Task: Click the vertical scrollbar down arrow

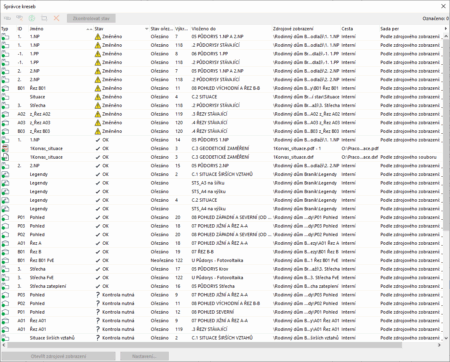Action: point(446,338)
